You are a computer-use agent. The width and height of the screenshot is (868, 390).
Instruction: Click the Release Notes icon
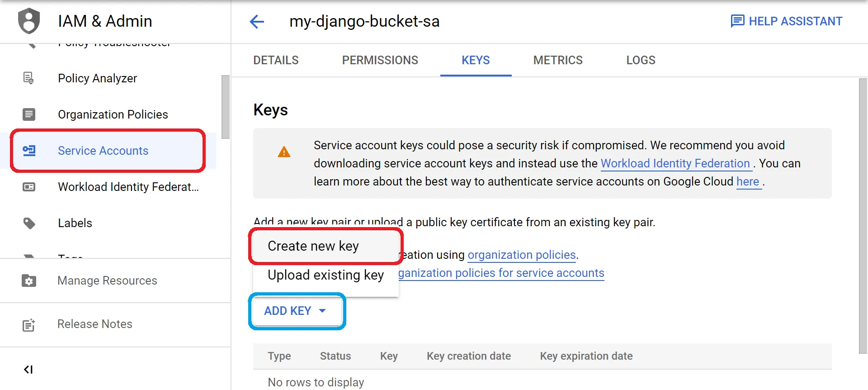pyautogui.click(x=29, y=324)
